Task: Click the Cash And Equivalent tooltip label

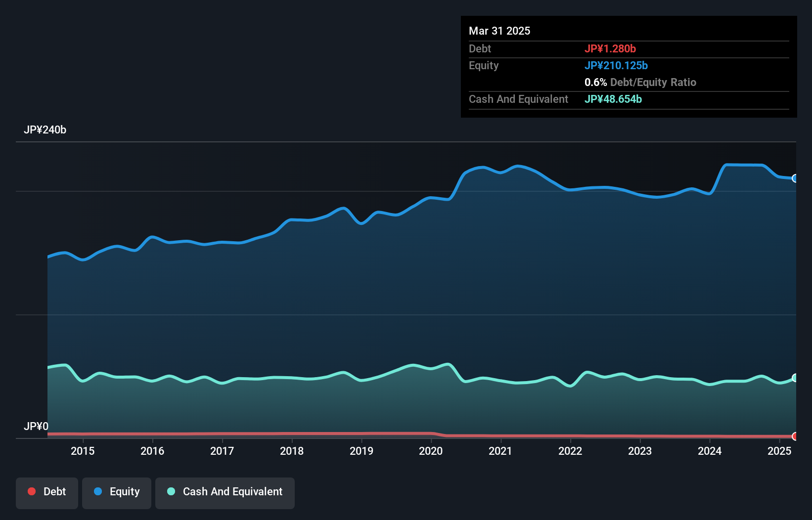Action: pos(519,99)
